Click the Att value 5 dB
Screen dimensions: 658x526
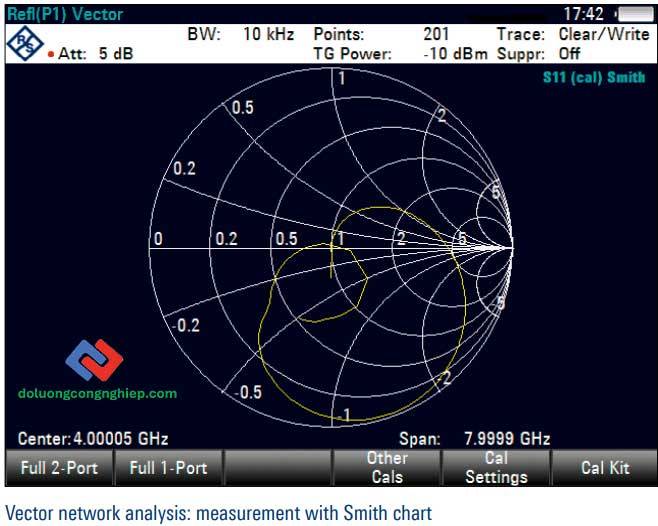click(x=116, y=53)
